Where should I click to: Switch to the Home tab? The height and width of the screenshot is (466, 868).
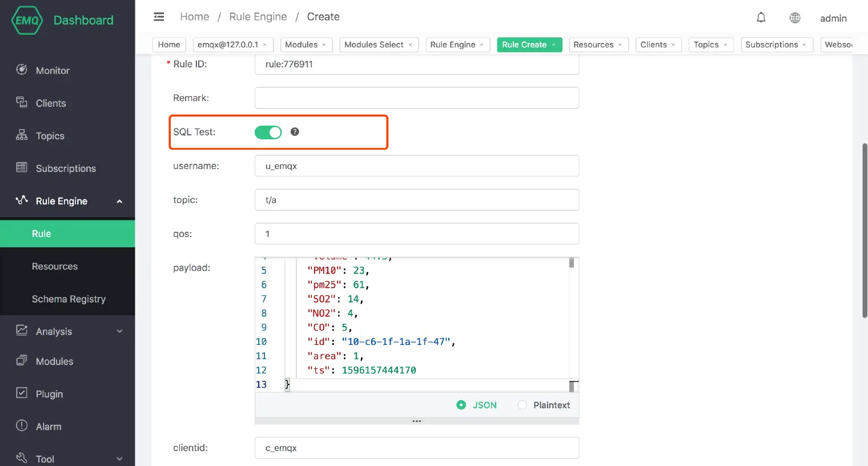[x=169, y=45]
